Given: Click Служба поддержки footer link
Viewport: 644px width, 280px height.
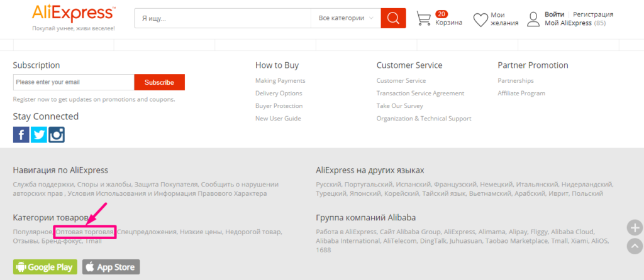Looking at the screenshot, I should click(x=43, y=184).
